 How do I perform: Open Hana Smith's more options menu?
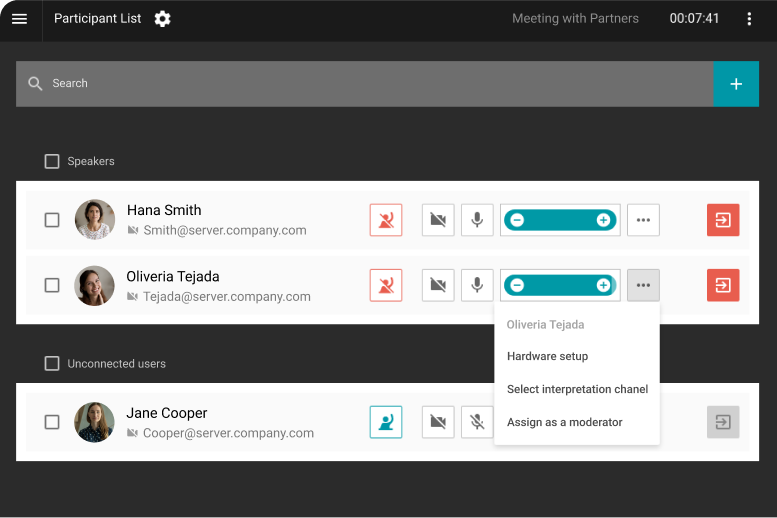[x=643, y=220]
